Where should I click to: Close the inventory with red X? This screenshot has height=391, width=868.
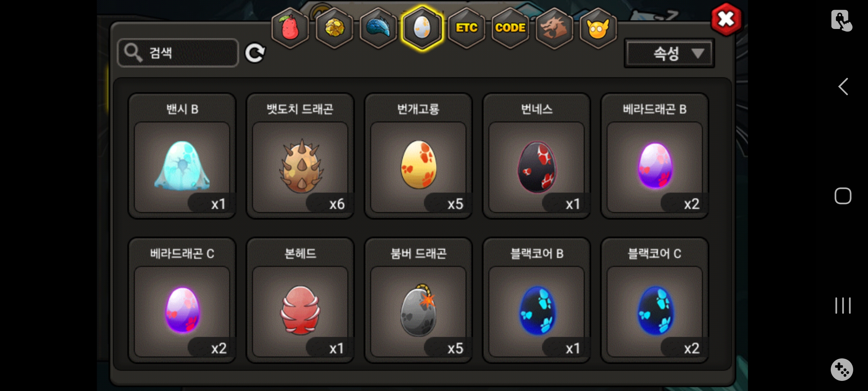[726, 19]
